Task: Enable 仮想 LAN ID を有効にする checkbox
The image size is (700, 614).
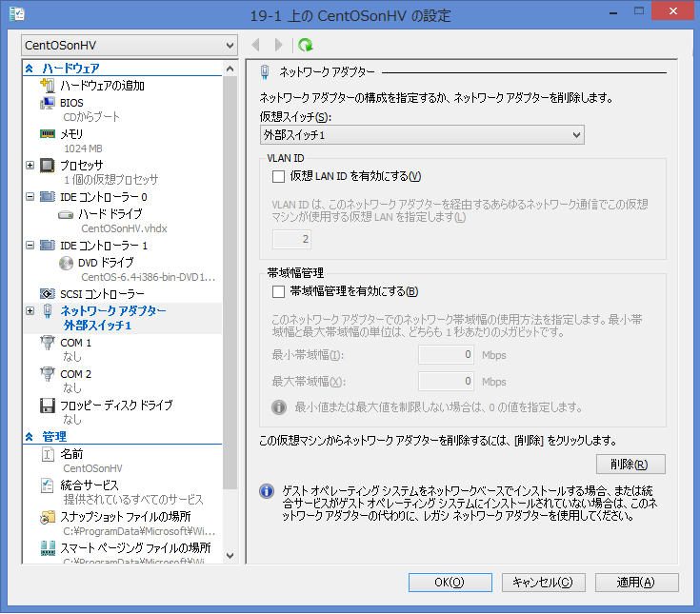Action: 278,176
